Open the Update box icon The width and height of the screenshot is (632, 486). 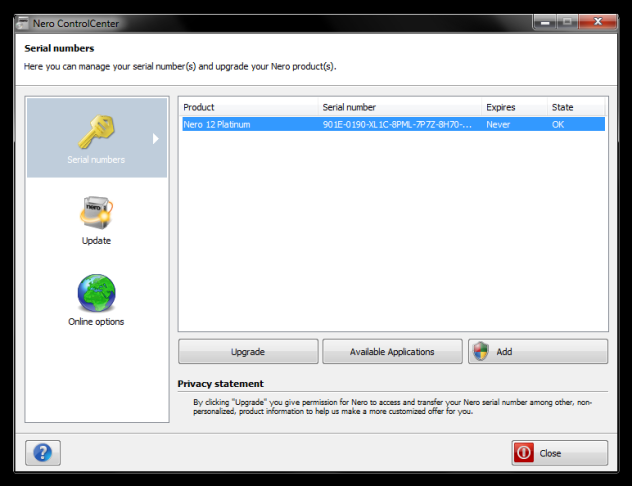point(96,212)
